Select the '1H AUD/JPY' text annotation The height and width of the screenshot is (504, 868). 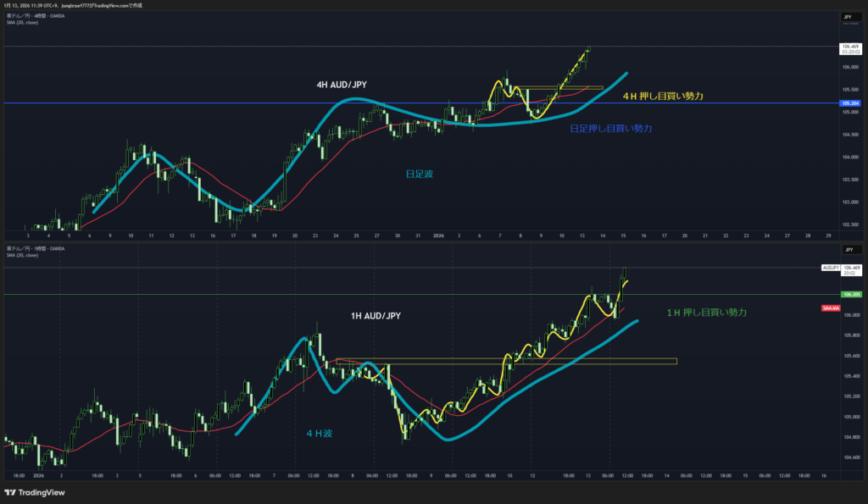coord(376,316)
